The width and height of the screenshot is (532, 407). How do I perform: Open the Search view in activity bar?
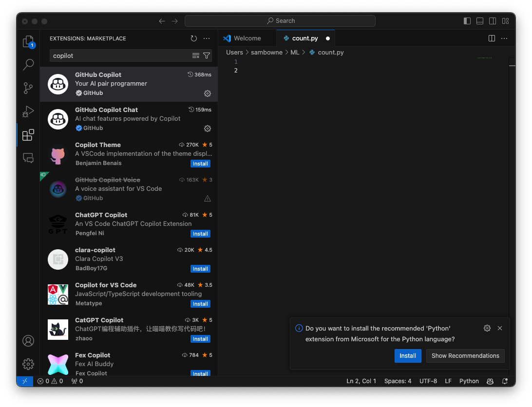pyautogui.click(x=28, y=64)
